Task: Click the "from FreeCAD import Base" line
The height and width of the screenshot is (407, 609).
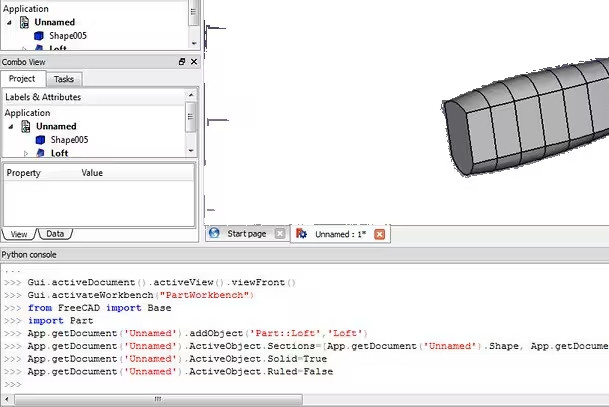Action: point(99,308)
